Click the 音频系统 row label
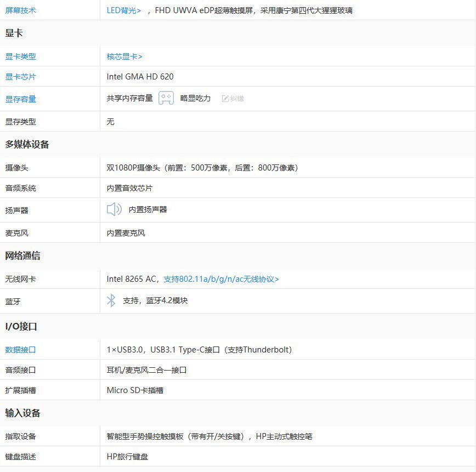 coord(20,188)
